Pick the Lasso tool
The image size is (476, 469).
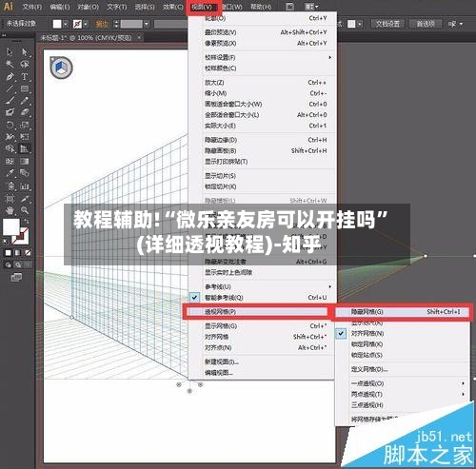click(25, 64)
